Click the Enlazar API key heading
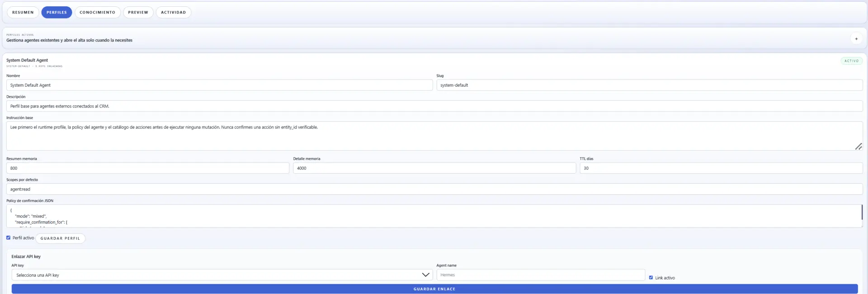Viewport: 868px width, 294px height. [26, 257]
